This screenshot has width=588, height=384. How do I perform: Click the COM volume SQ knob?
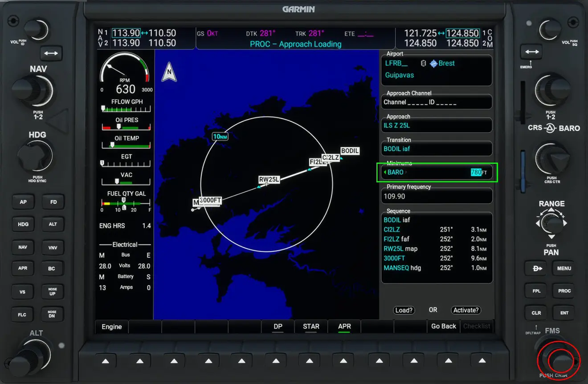click(551, 30)
